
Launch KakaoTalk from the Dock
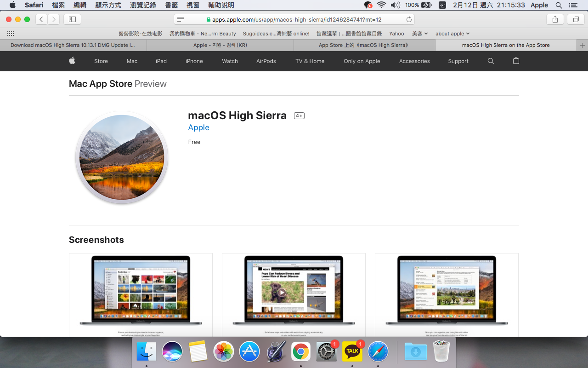pos(352,352)
